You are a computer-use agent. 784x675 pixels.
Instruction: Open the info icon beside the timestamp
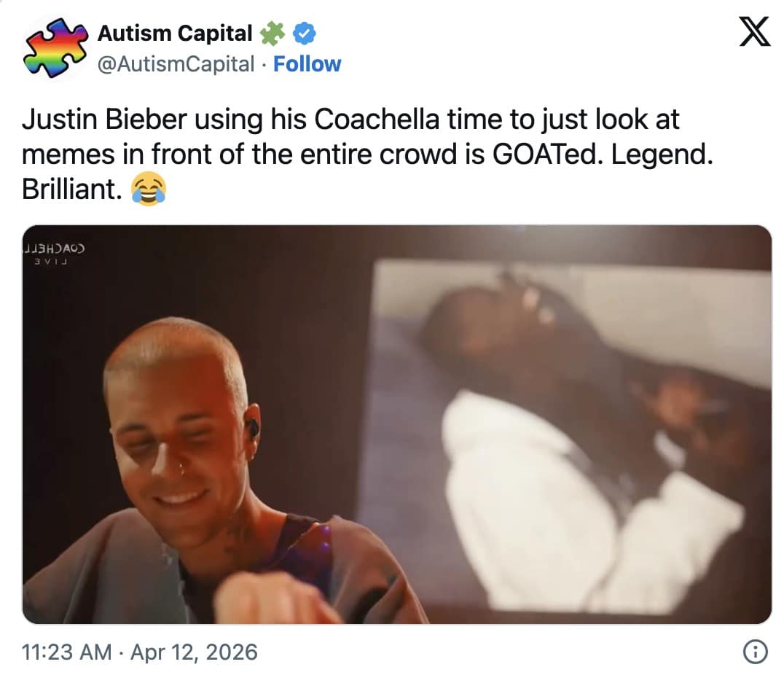point(754,652)
